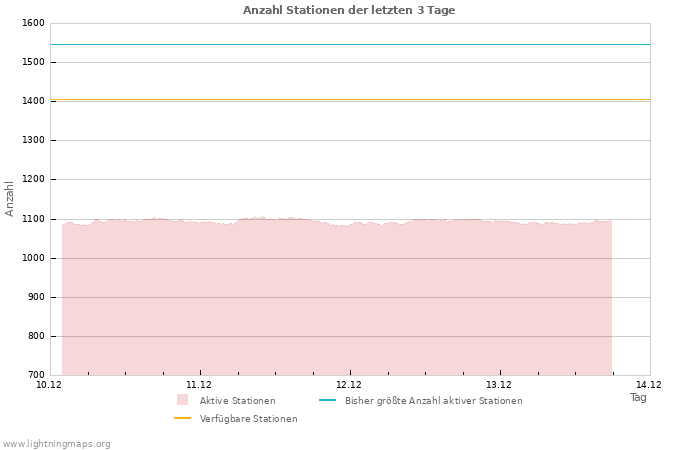Click the pink Aktive Stationen legend swatch
This screenshot has width=700, height=450.
click(182, 400)
